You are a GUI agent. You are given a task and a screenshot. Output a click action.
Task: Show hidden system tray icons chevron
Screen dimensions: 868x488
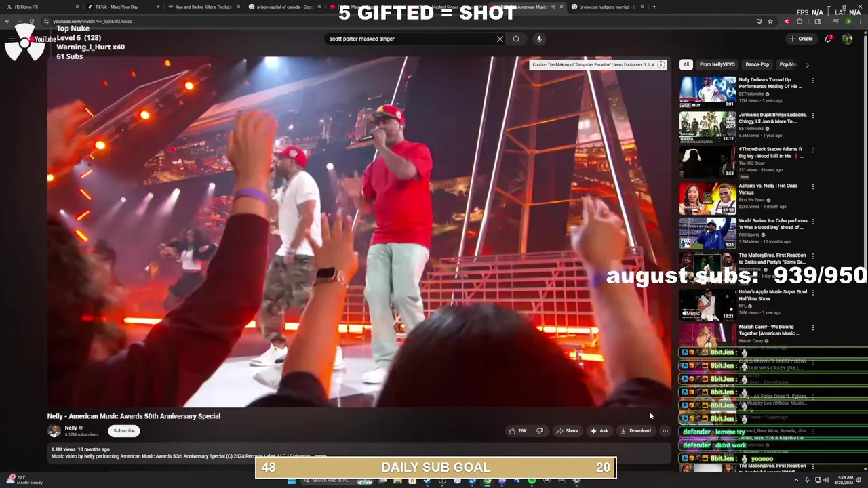(x=797, y=481)
